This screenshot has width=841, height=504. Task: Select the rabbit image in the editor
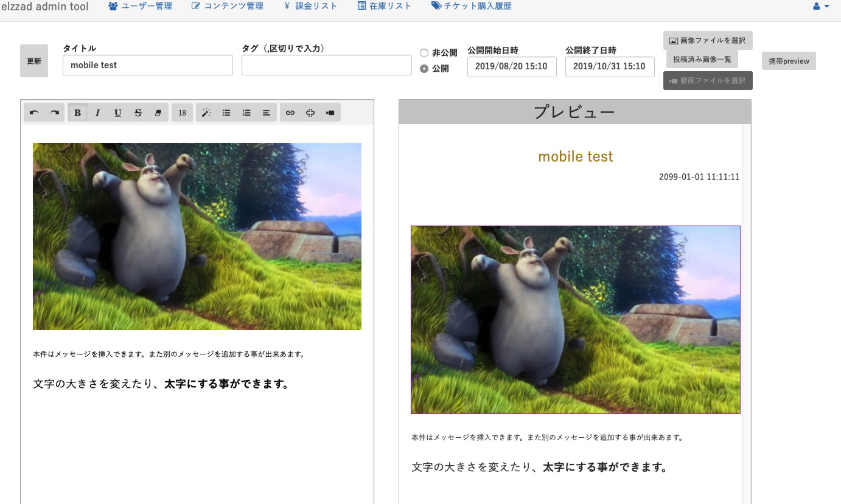coord(197,236)
